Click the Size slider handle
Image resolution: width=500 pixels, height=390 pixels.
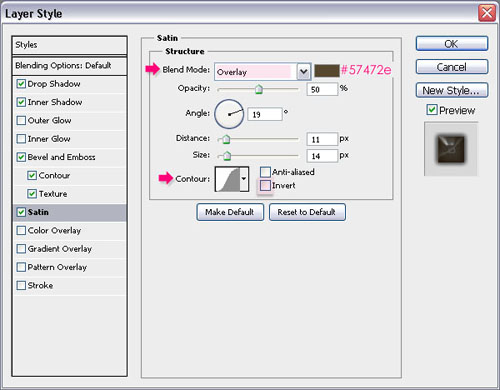pos(227,155)
